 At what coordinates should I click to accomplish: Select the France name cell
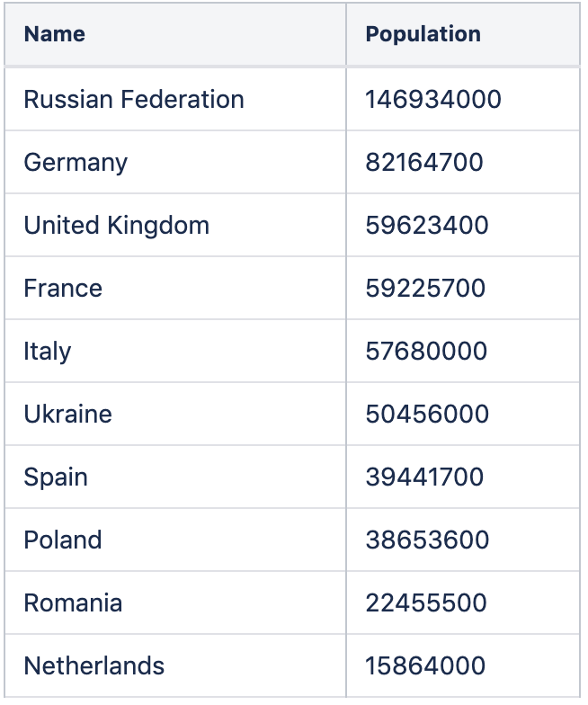pyautogui.click(x=63, y=288)
